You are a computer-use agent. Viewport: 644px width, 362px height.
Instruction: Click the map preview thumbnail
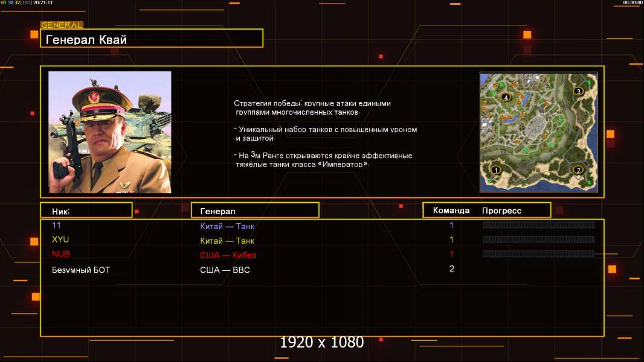[x=539, y=132]
